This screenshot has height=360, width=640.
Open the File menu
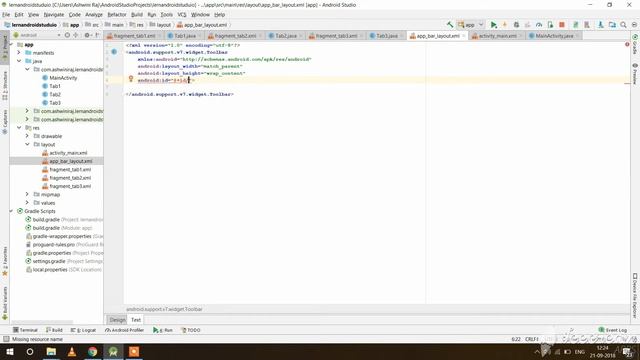[6, 15]
